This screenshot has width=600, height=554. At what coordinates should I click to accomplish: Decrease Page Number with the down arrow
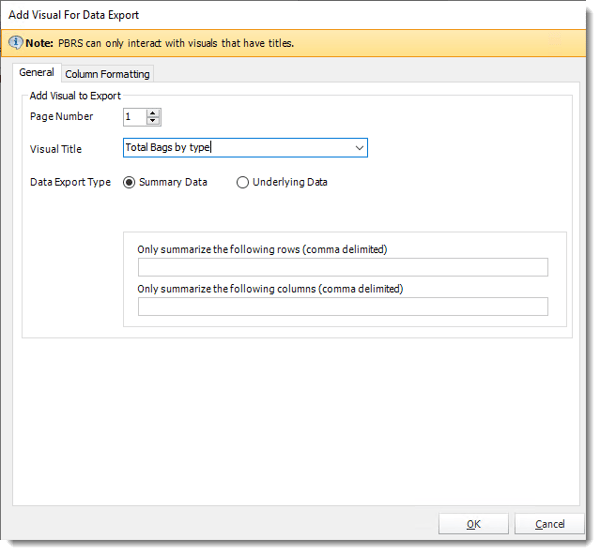153,121
